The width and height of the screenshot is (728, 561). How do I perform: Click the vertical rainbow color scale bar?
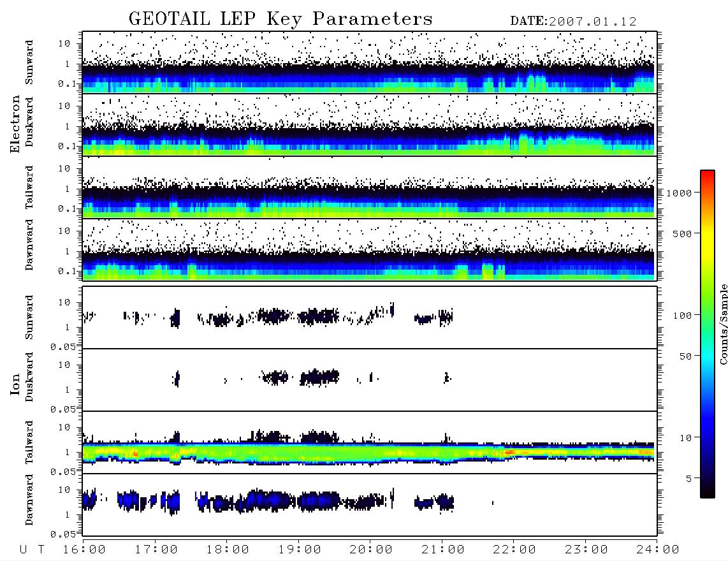pos(708,334)
